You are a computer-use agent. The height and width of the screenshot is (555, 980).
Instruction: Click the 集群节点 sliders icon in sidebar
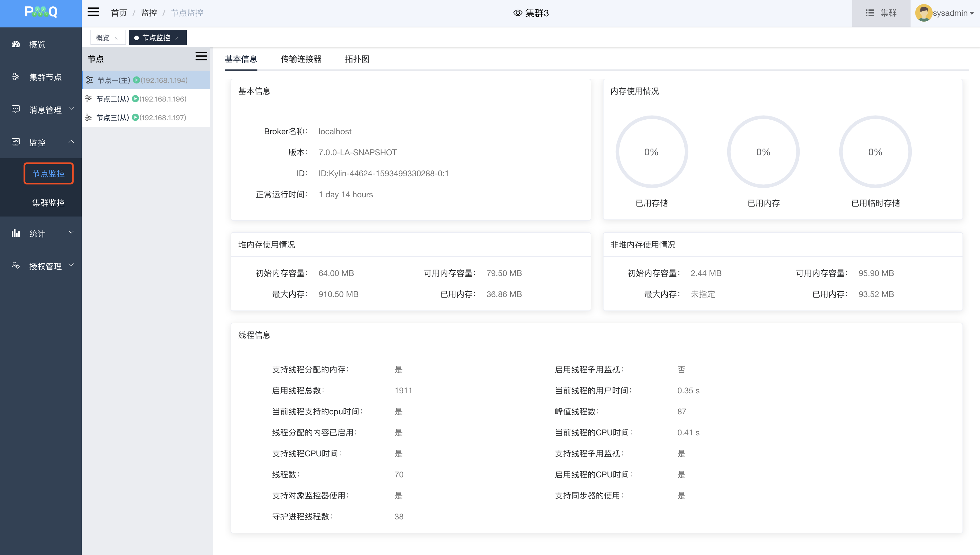pos(16,77)
